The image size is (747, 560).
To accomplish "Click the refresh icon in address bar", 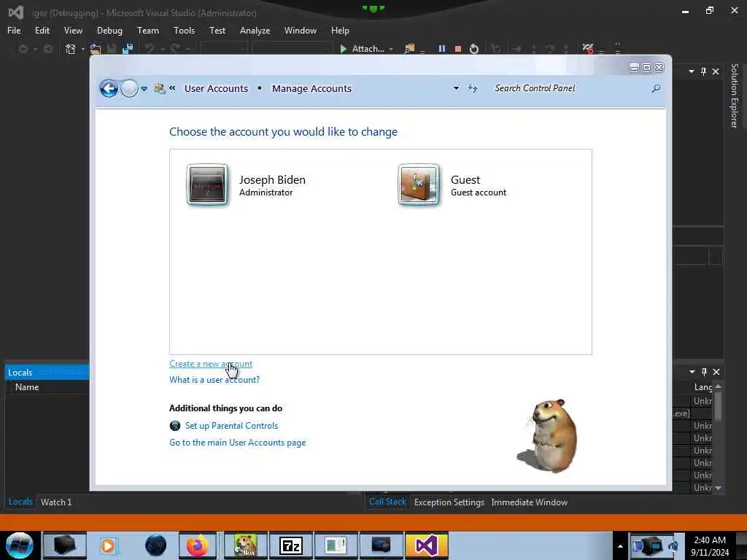I will pos(472,88).
